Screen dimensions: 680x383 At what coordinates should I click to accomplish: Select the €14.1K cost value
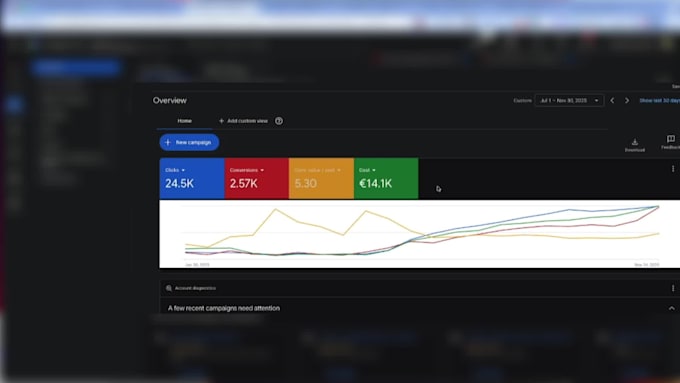pyautogui.click(x=375, y=183)
